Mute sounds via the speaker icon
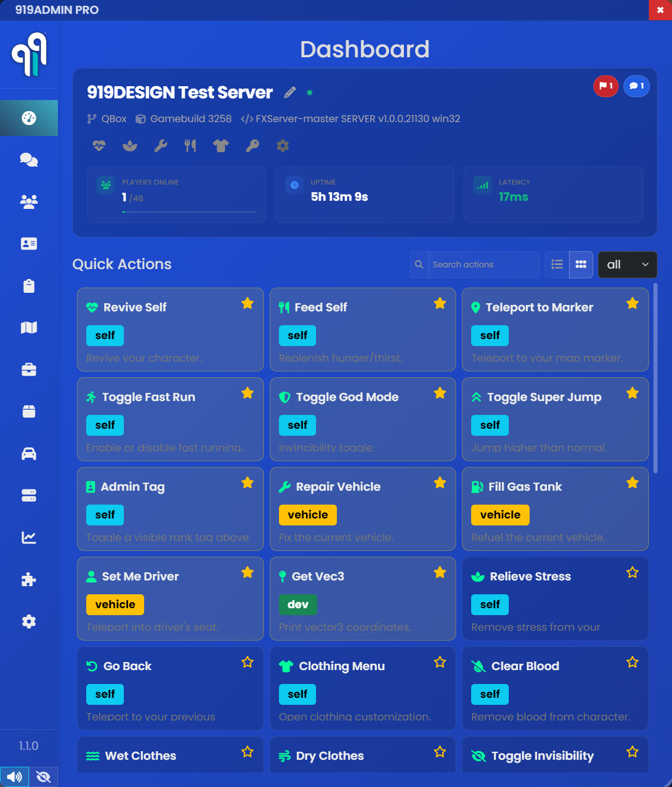The height and width of the screenshot is (787, 672). pos(14,777)
